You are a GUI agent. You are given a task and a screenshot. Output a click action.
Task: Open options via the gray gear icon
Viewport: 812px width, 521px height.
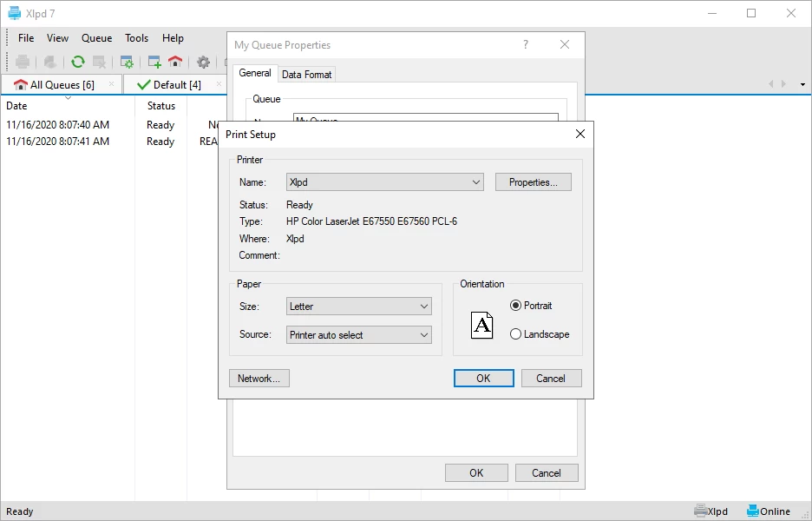pos(203,62)
